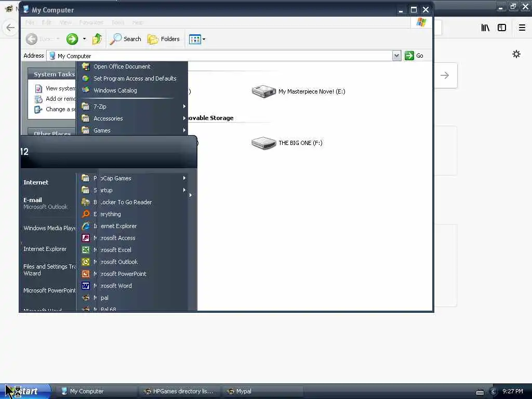This screenshot has height=399, width=532.
Task: Open the browser settings gear icon
Action: (516, 54)
